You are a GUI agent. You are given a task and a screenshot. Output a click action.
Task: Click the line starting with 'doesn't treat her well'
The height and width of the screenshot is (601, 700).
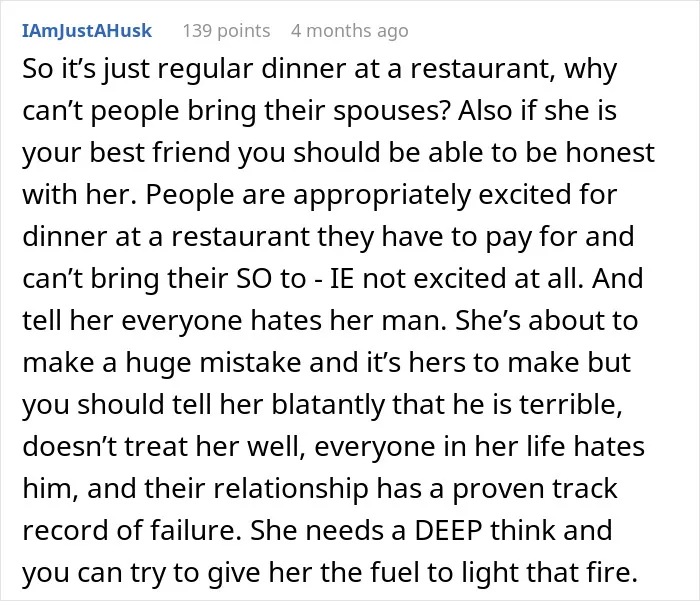[333, 447]
